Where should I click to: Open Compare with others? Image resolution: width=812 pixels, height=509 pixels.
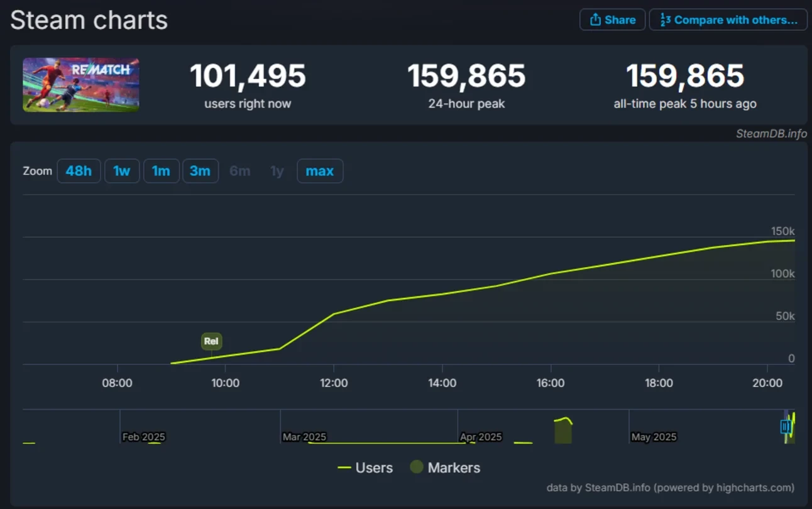click(x=728, y=20)
